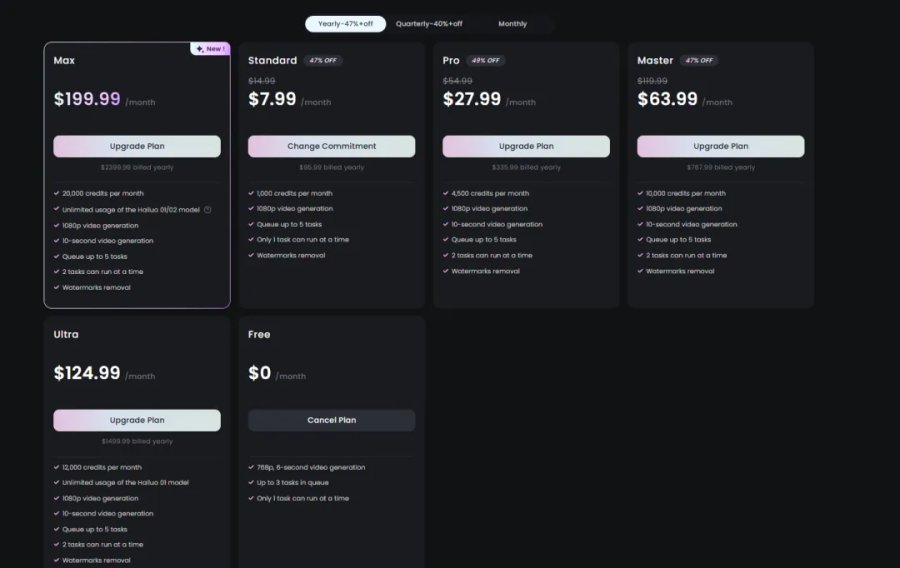This screenshot has height=568, width=900.
Task: Click the 47% OFF badge on Standard plan
Action: (323, 60)
